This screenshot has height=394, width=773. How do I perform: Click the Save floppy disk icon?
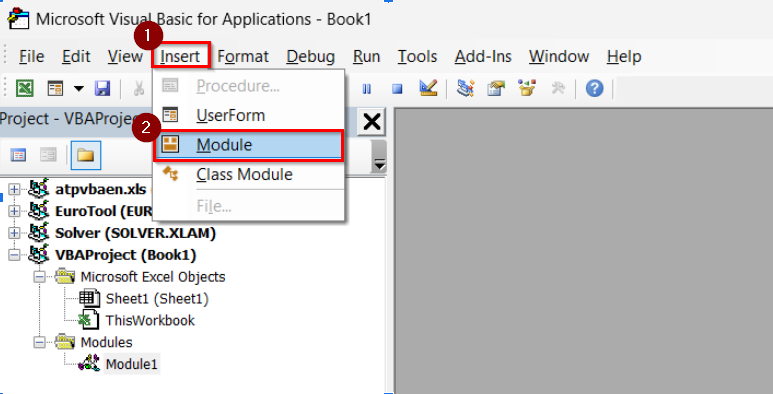(x=102, y=89)
